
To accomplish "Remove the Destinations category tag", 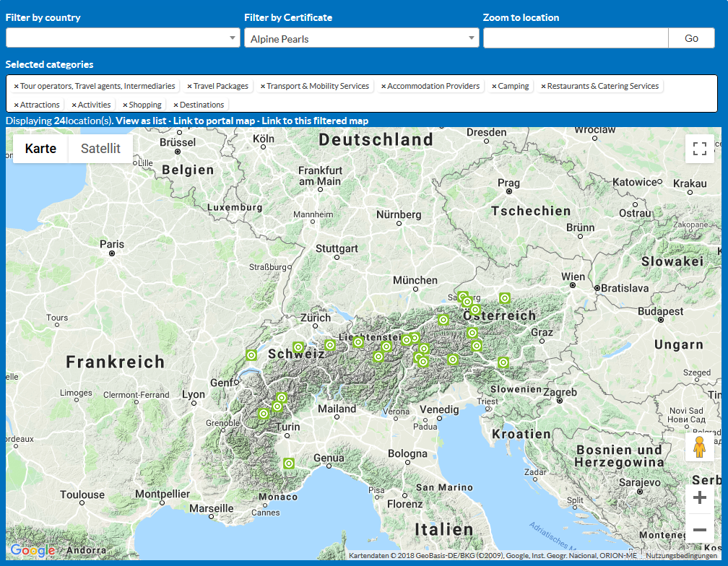I will pos(176,105).
